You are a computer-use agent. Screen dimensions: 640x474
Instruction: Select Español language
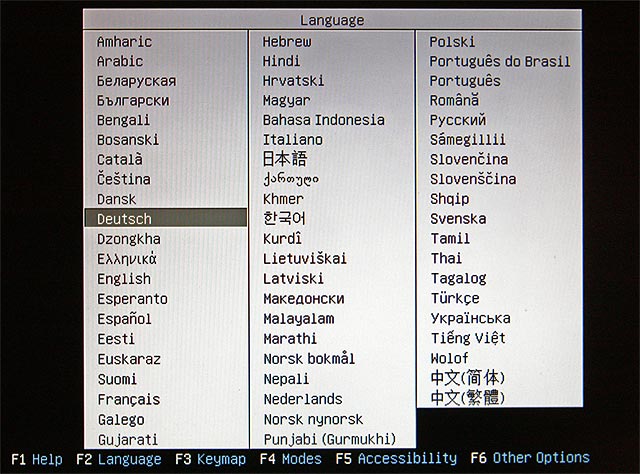pos(124,319)
